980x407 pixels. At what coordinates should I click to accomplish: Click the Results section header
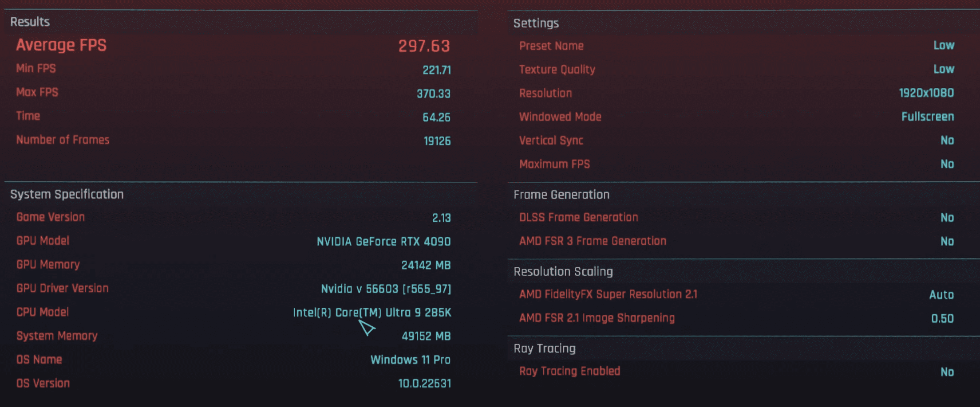[30, 22]
